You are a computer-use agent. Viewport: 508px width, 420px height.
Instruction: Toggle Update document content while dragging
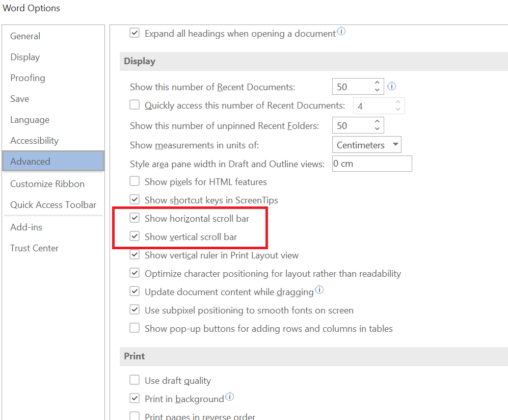point(135,292)
